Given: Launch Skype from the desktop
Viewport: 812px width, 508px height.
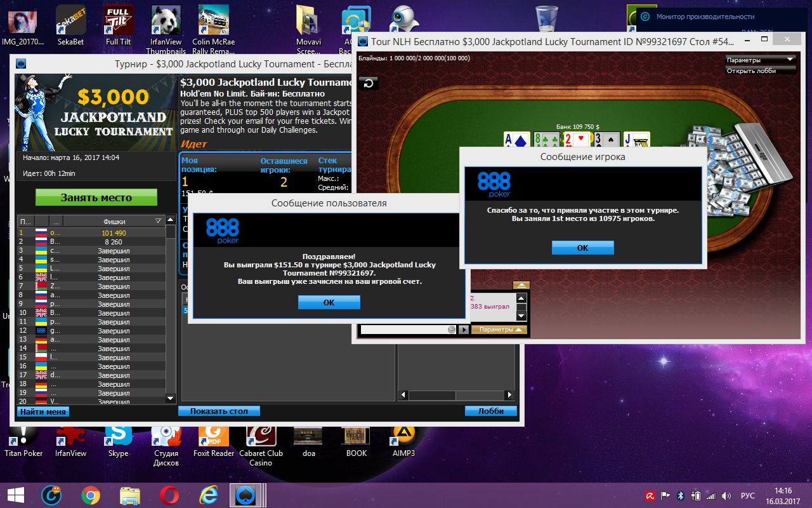Looking at the screenshot, I should pyautogui.click(x=118, y=441).
